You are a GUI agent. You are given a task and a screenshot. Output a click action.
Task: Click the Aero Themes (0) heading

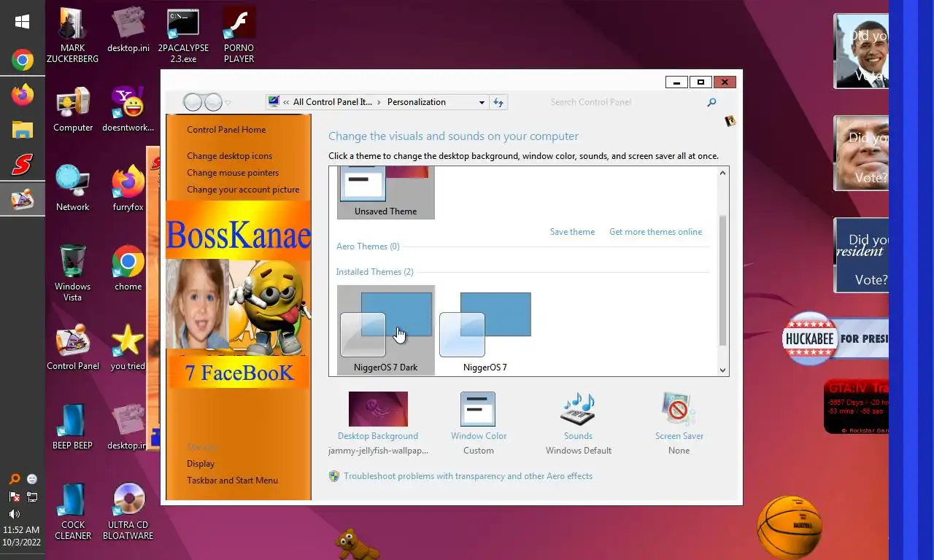368,246
